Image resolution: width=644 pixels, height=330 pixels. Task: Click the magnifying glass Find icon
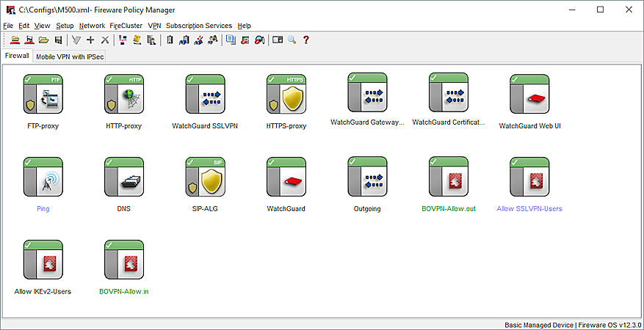292,40
